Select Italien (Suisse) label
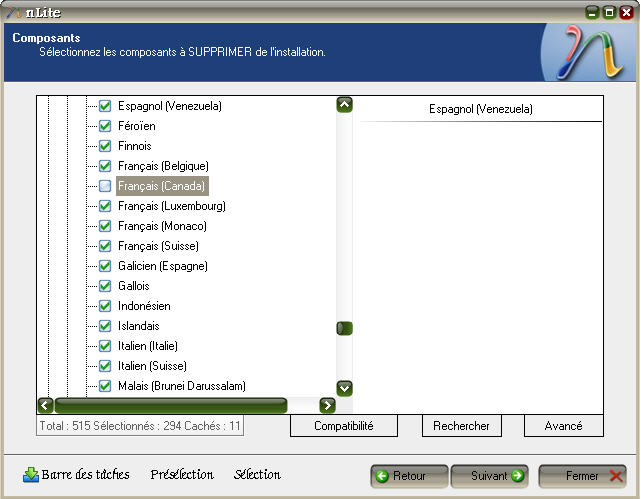The width and height of the screenshot is (641, 499). coord(152,366)
